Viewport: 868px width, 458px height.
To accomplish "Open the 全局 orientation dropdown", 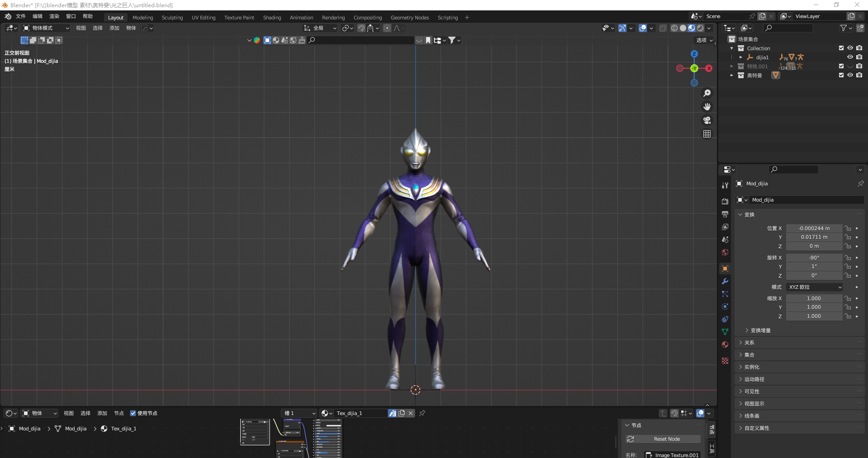I will (x=320, y=28).
